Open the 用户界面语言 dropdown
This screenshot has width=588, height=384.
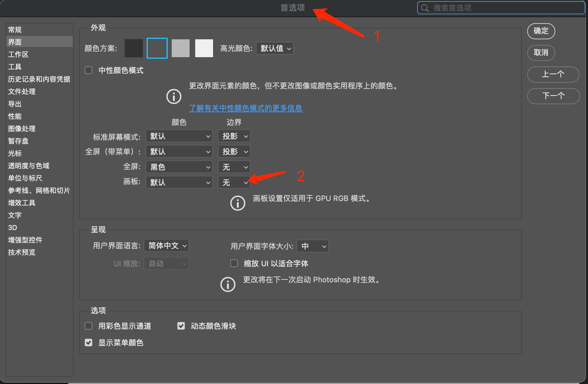pos(166,246)
